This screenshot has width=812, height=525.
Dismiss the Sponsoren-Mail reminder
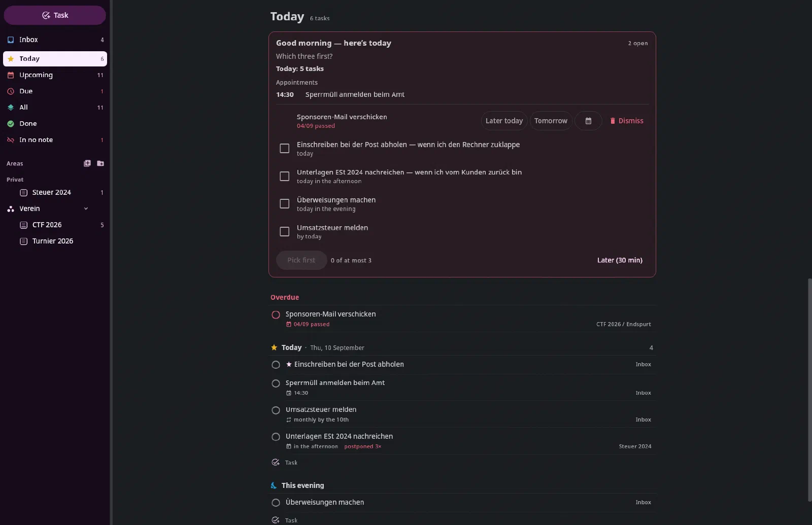627,121
